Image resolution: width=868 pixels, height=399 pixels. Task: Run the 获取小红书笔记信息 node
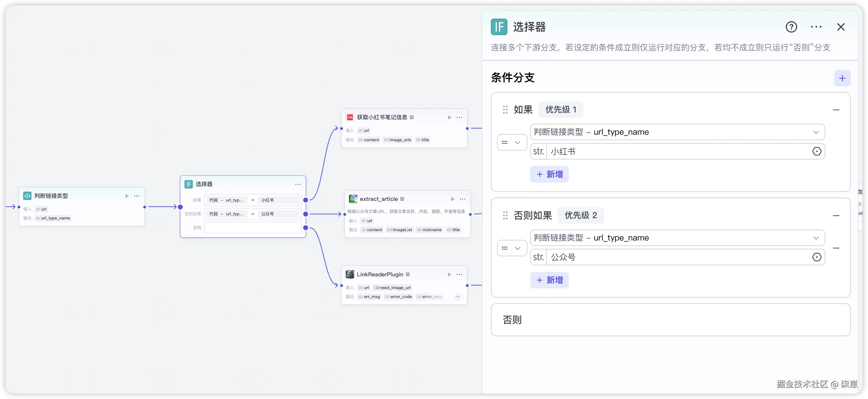pyautogui.click(x=450, y=117)
